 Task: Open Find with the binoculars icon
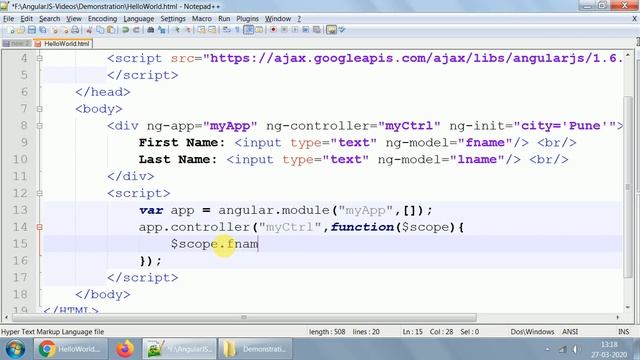pos(150,30)
